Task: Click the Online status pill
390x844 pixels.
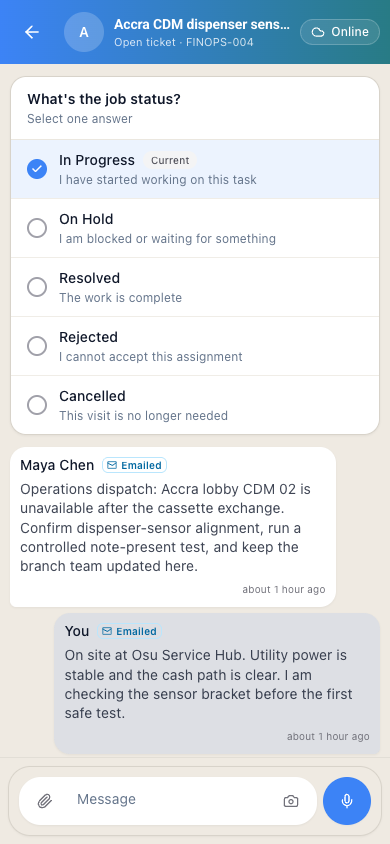Action: (x=340, y=32)
